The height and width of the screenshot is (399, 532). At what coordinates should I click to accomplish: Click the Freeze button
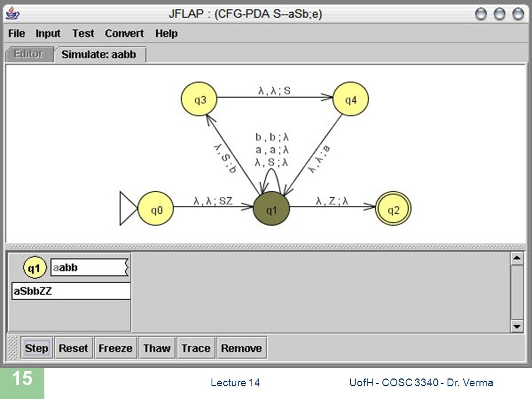tap(116, 348)
